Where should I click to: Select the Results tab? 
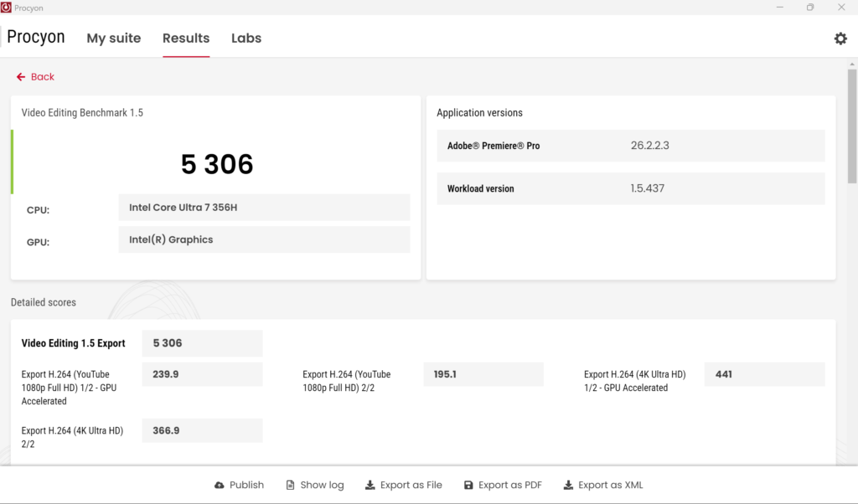pyautogui.click(x=186, y=39)
